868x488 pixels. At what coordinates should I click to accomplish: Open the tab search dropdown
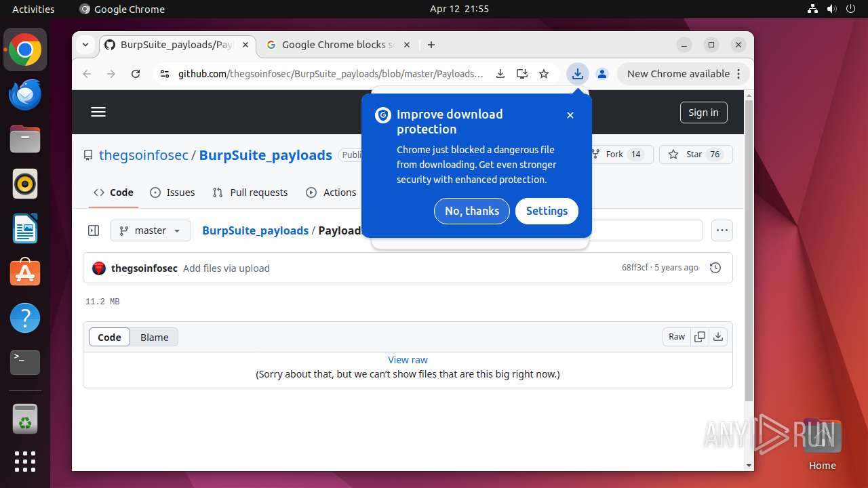point(85,45)
